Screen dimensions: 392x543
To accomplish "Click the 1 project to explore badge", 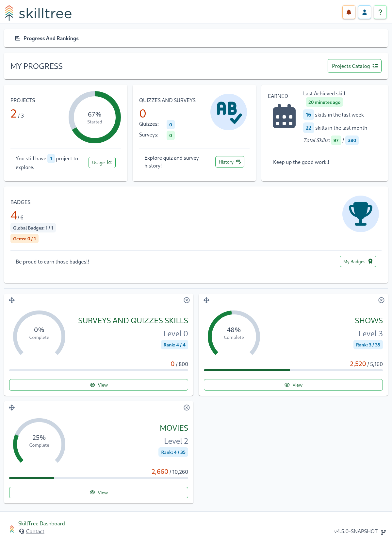I will (x=51, y=159).
